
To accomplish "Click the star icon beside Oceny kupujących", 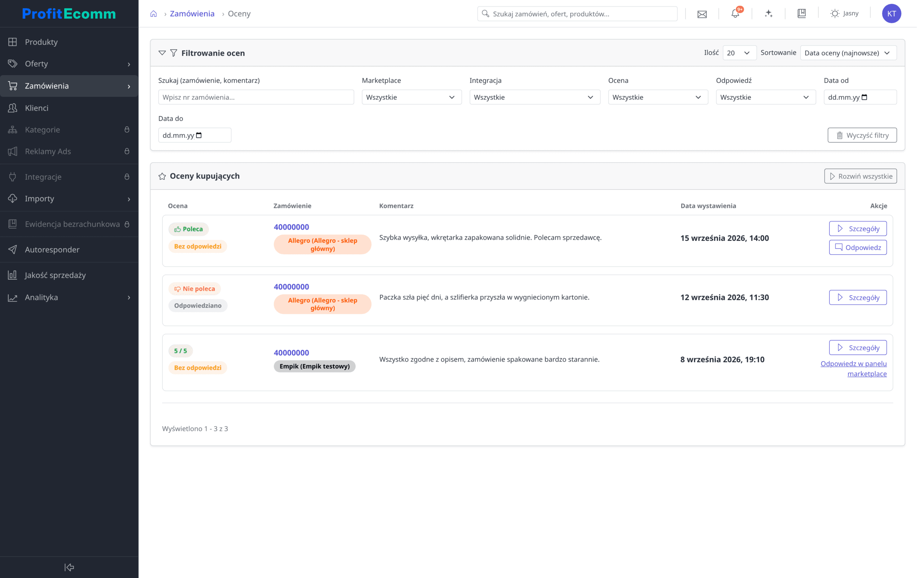I will coord(162,176).
